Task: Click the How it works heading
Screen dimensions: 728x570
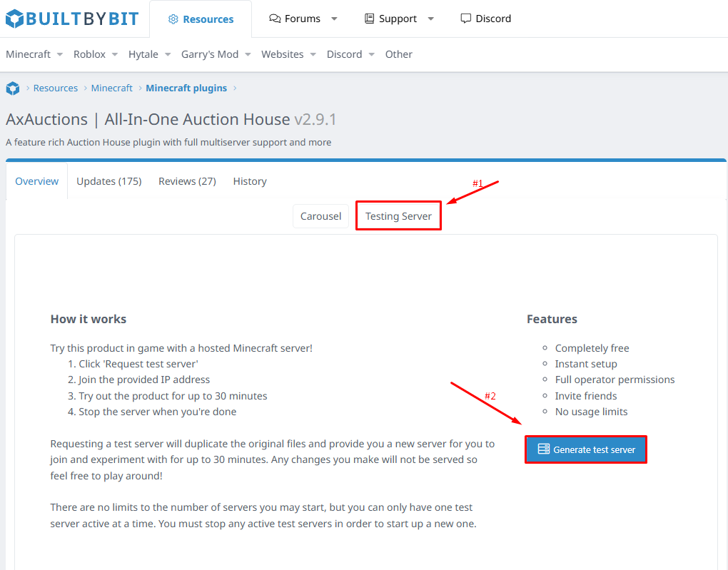Action: point(89,320)
